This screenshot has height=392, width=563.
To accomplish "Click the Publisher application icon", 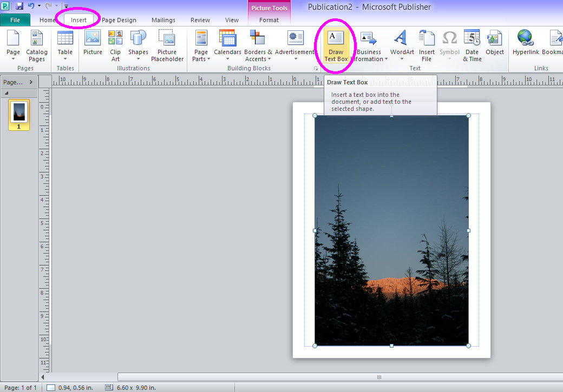I will [x=5, y=6].
